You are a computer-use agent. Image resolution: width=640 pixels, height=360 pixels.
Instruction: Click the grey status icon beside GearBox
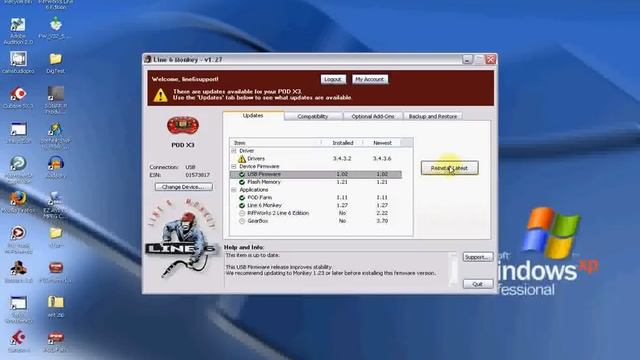click(242, 221)
